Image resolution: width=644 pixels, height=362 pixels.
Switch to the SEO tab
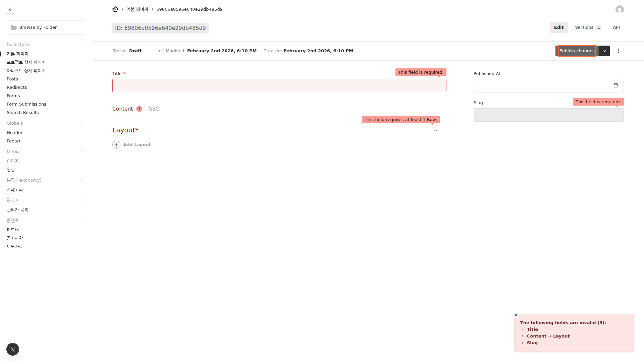pyautogui.click(x=154, y=109)
